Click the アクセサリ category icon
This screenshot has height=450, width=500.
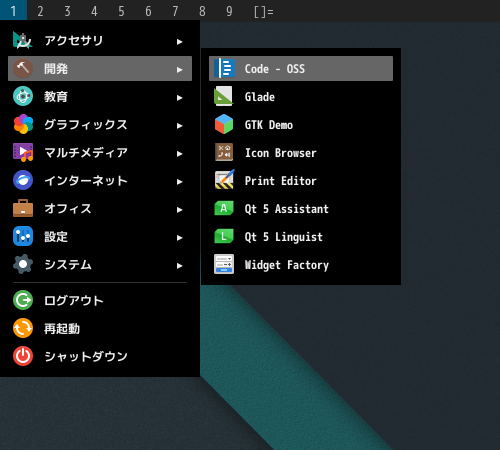pyautogui.click(x=23, y=40)
